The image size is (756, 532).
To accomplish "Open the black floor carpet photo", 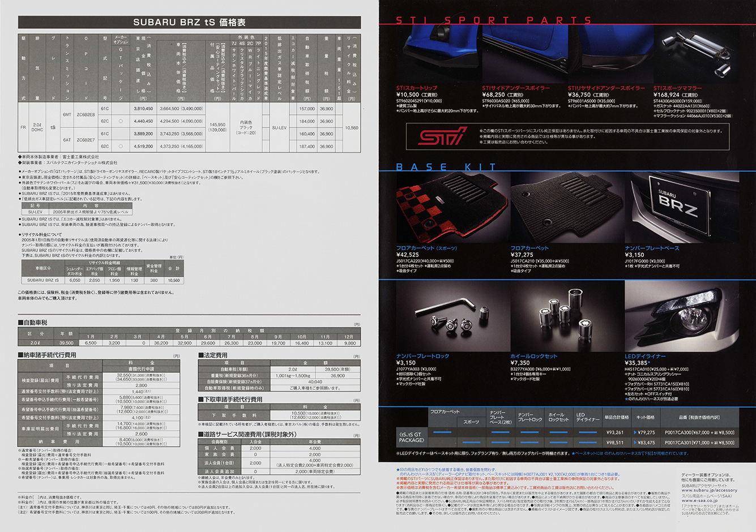I will click(566, 208).
